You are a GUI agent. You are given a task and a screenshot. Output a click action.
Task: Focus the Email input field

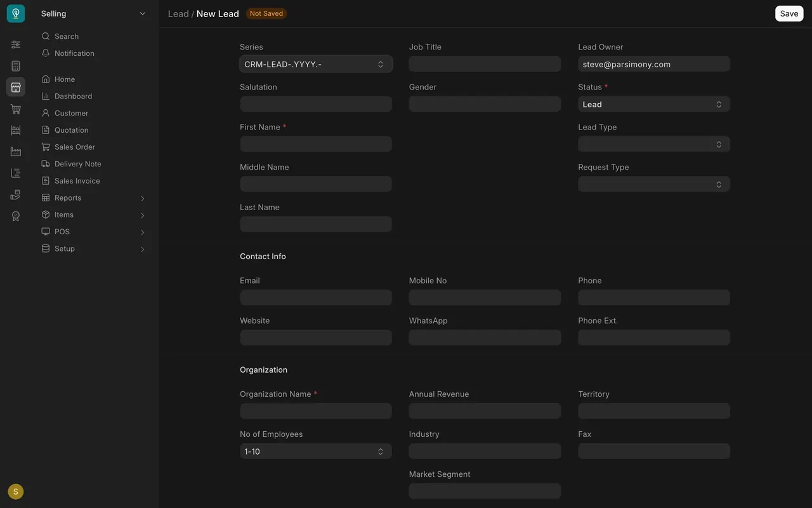click(x=316, y=298)
